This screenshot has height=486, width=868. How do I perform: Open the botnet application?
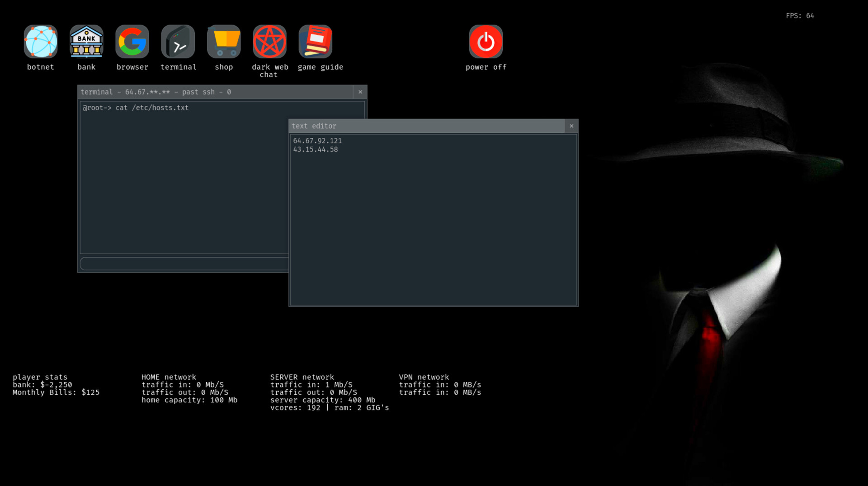click(x=41, y=41)
